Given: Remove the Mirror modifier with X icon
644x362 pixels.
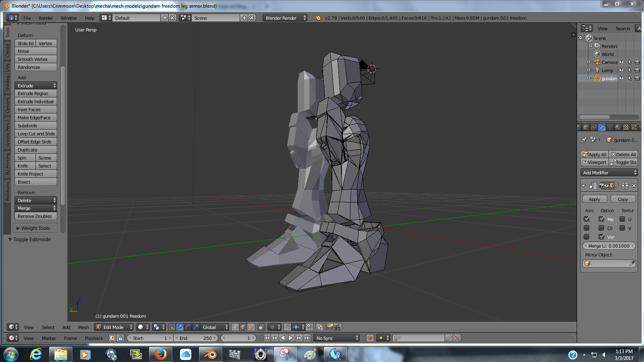Looking at the screenshot, I should pos(634,186).
